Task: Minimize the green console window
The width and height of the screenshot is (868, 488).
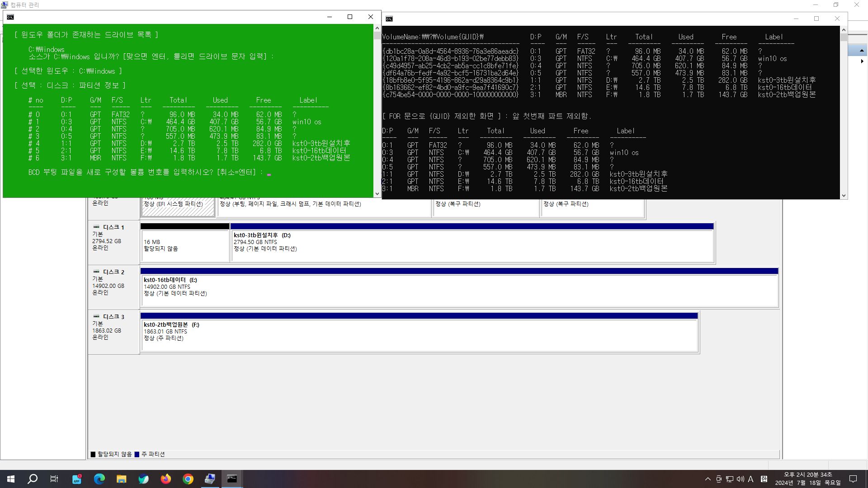Action: click(330, 17)
